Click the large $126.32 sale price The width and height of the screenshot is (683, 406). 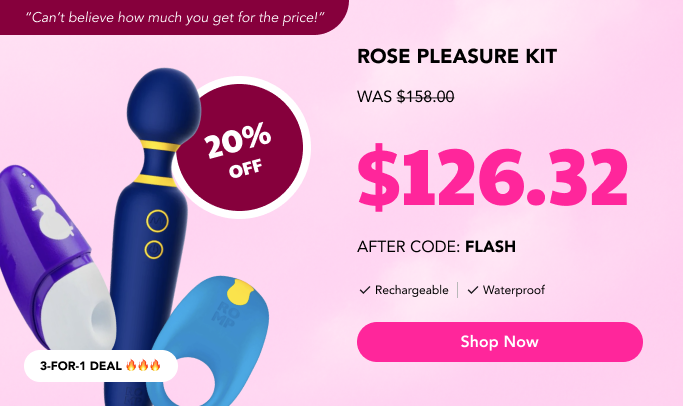click(493, 177)
